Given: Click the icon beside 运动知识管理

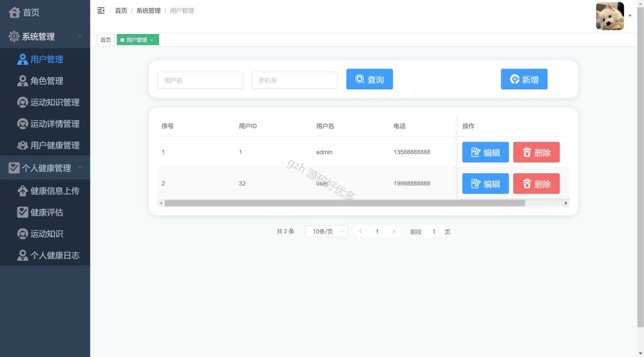Looking at the screenshot, I should (x=23, y=103).
